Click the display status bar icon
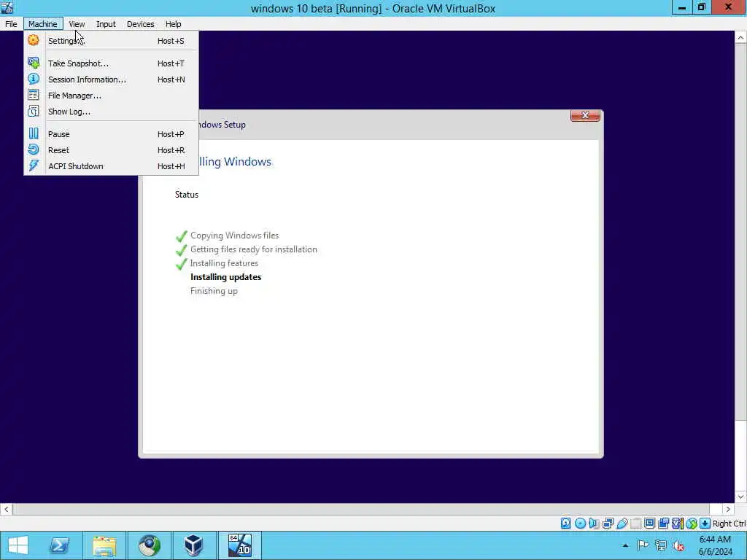Image resolution: width=747 pixels, height=560 pixels. tap(649, 524)
